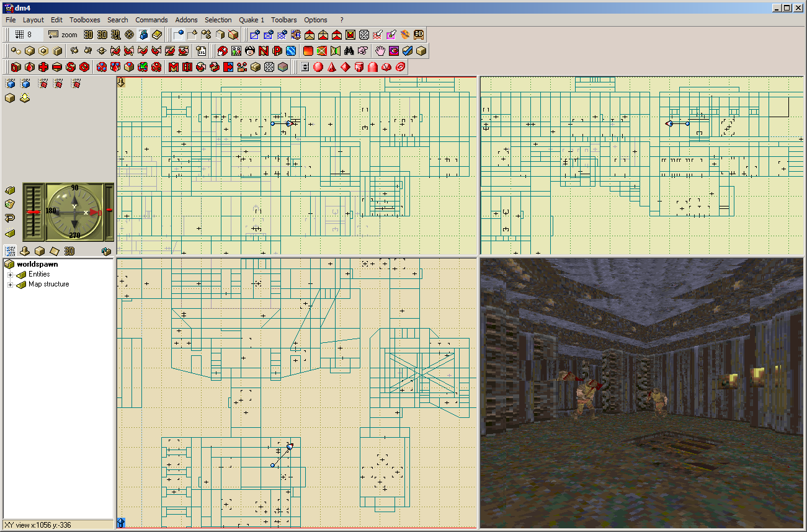Open the Quake 1 menu
The height and width of the screenshot is (532, 807).
pyautogui.click(x=252, y=20)
